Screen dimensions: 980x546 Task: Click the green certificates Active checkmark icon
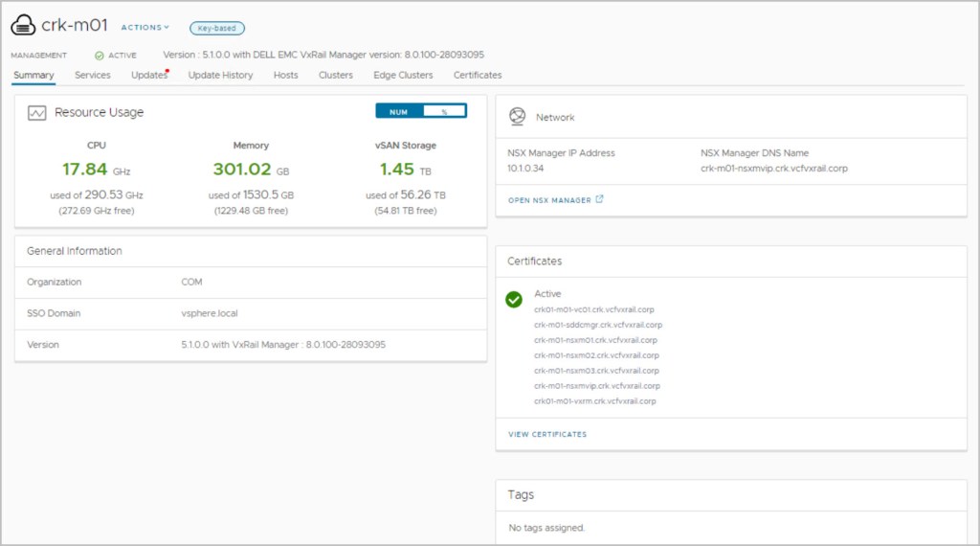click(514, 299)
